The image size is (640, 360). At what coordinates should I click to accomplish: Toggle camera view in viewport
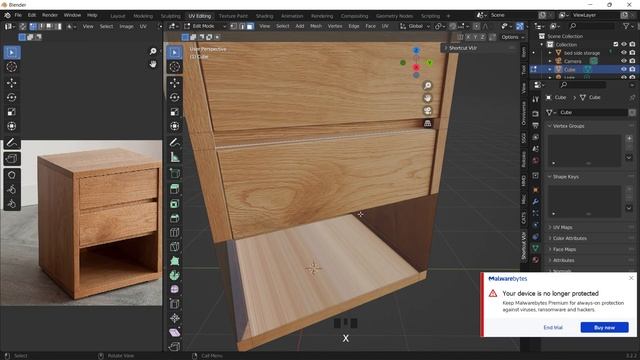click(427, 111)
